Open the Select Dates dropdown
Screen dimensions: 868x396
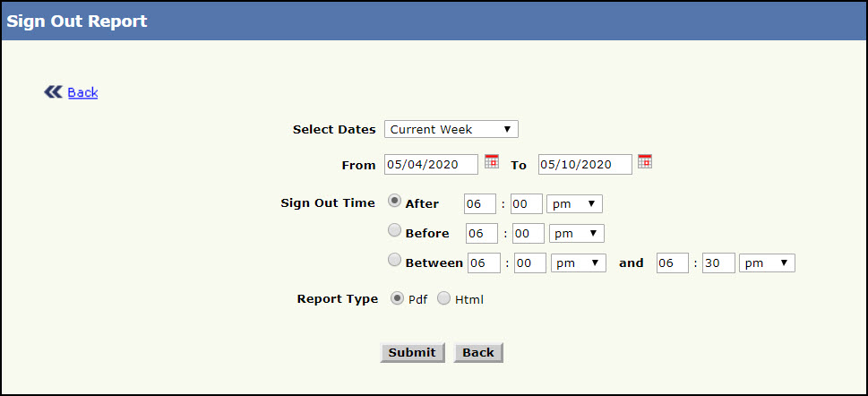451,129
